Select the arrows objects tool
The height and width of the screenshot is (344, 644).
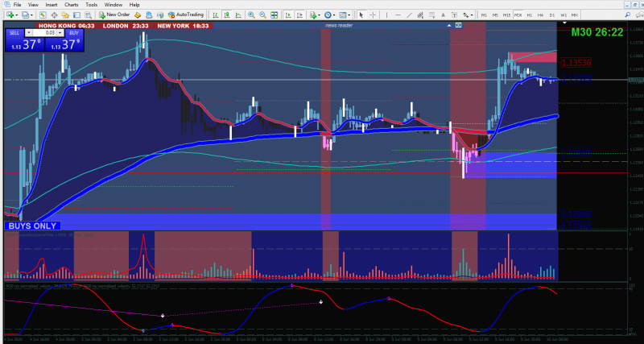(x=466, y=15)
